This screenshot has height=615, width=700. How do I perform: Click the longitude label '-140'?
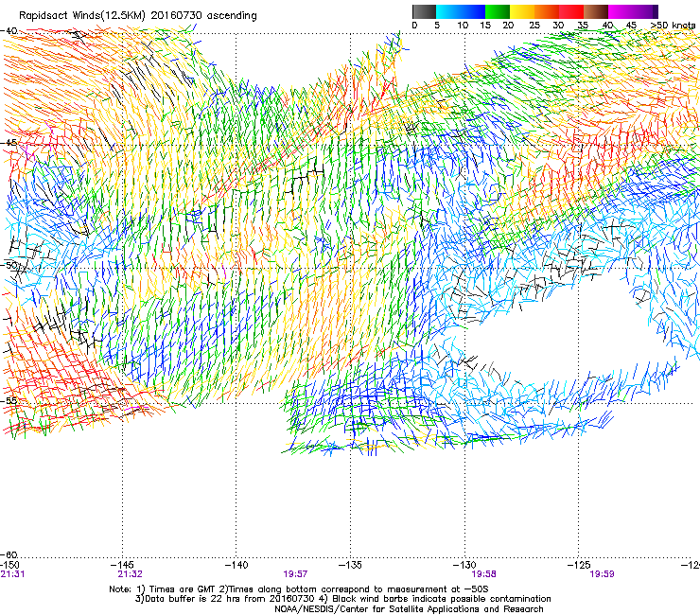[x=236, y=565]
